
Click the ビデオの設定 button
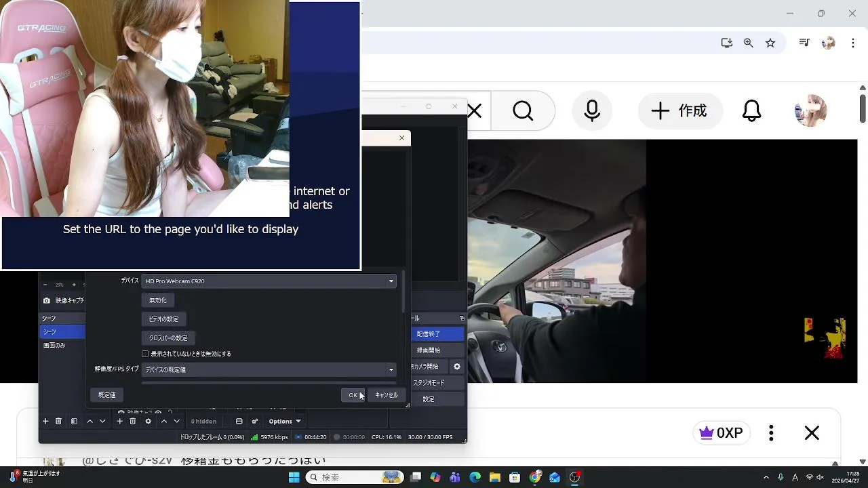click(x=163, y=319)
